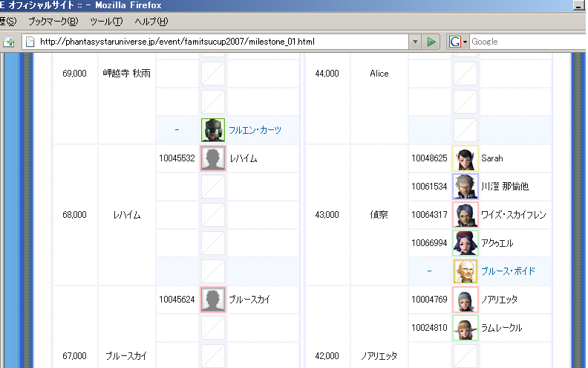Image resolution: width=588 pixels, height=368 pixels.
Task: Open the ヘルプ(H) menu
Action: 151,21
